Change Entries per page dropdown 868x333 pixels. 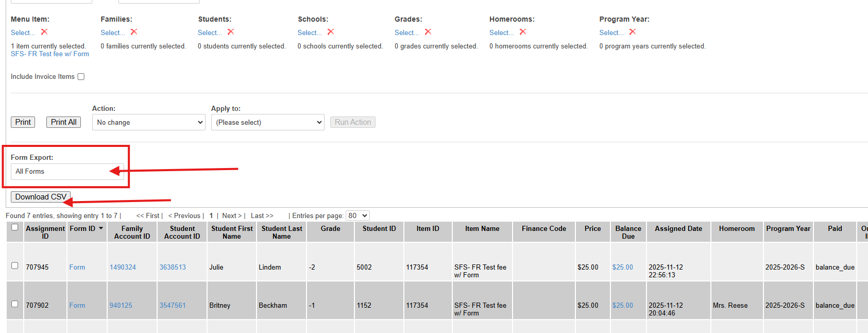coord(358,215)
